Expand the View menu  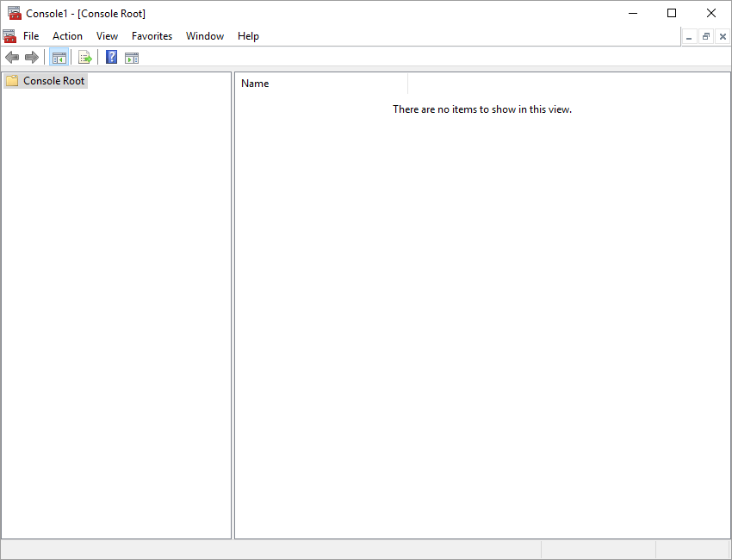coord(107,36)
